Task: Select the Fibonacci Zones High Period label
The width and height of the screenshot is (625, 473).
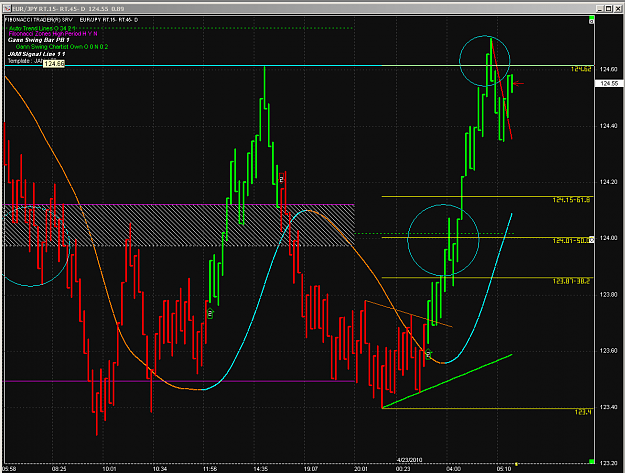Action: click(53, 34)
